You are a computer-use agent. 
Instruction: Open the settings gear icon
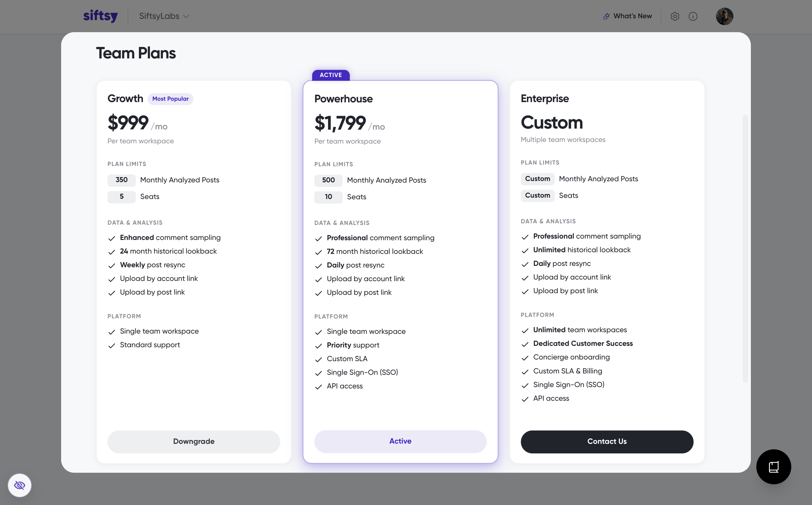[674, 16]
